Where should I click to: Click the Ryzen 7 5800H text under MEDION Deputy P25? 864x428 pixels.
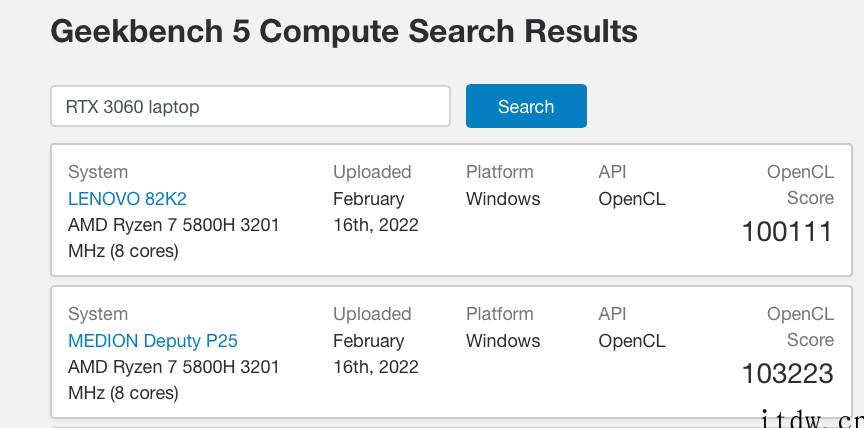[x=173, y=380]
